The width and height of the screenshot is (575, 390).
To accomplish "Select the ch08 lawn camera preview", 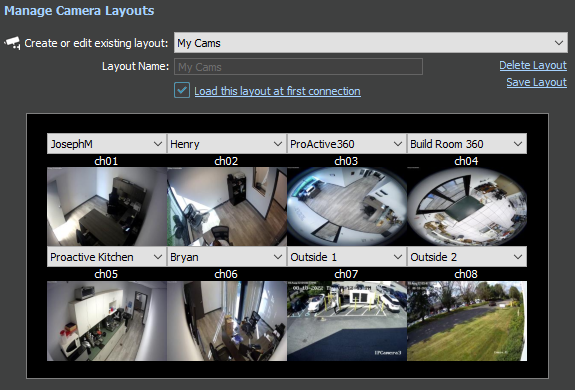I will (x=467, y=321).
